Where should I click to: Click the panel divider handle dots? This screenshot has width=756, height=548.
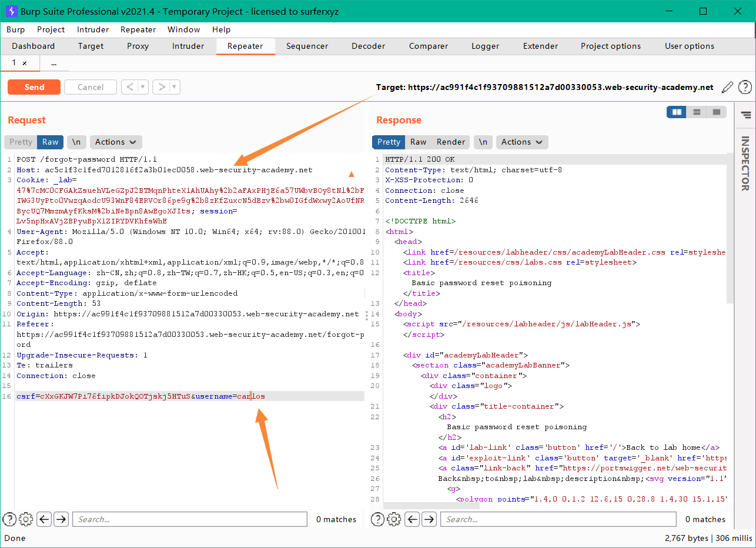[367, 315]
